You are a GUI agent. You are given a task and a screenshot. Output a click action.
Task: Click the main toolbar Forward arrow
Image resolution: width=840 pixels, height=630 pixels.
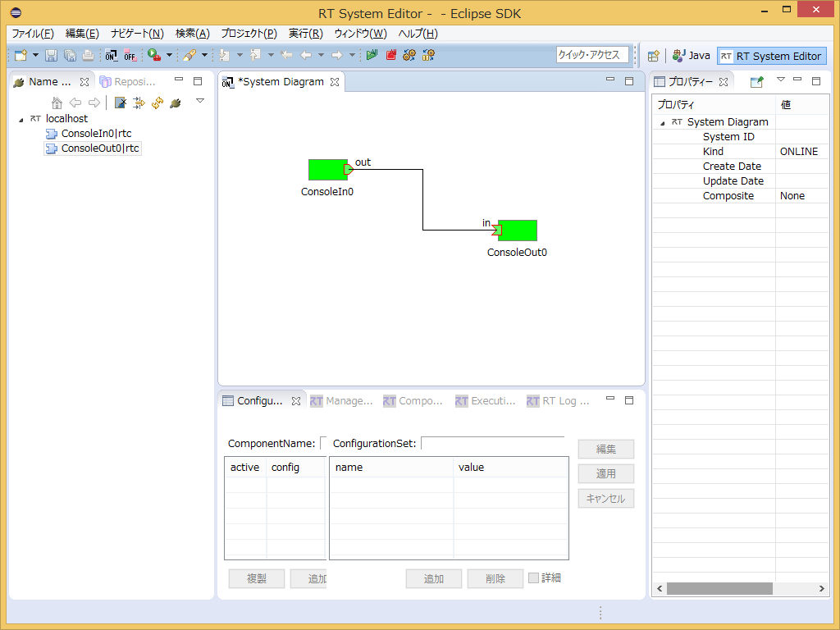pyautogui.click(x=337, y=55)
